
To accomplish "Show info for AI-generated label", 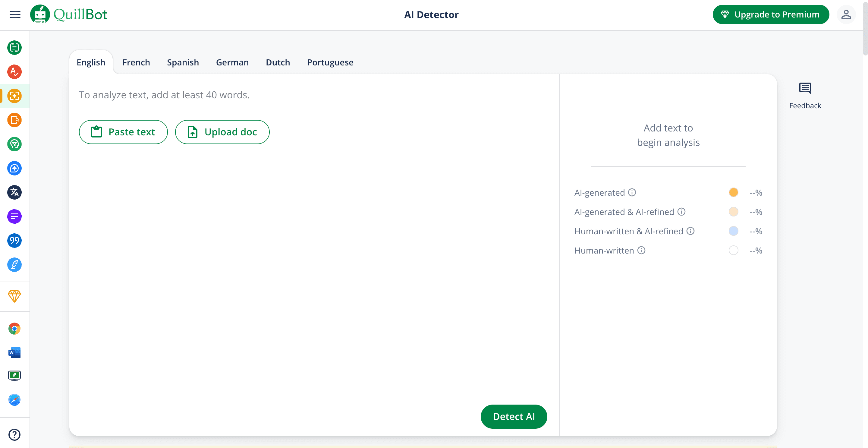I will pos(632,192).
